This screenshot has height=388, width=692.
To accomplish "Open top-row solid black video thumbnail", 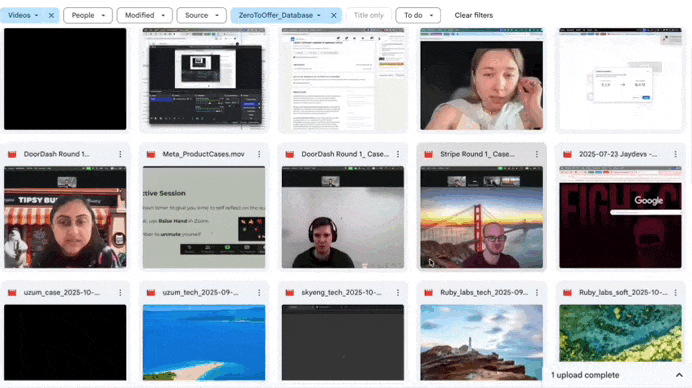I will coord(65,79).
